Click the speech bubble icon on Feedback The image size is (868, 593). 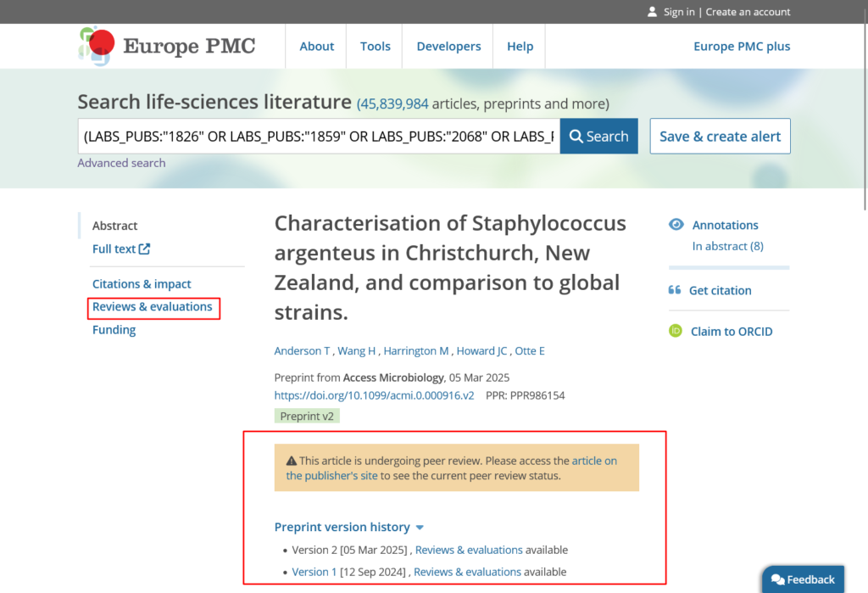(x=777, y=580)
